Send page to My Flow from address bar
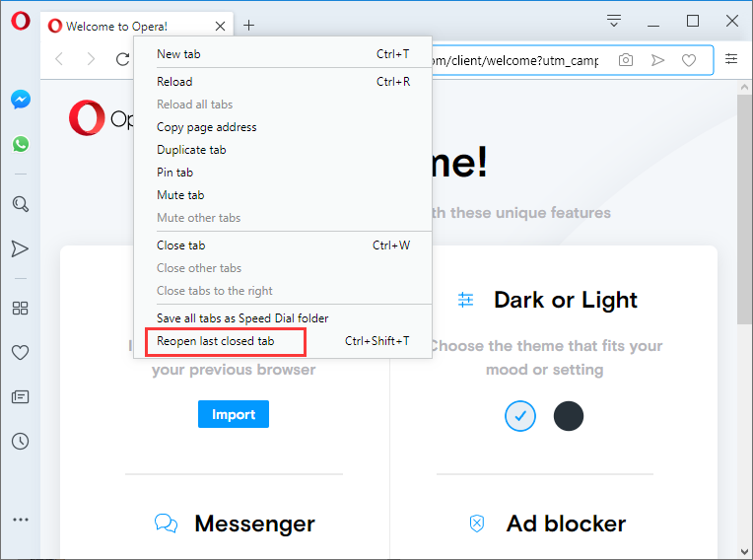This screenshot has width=753, height=560. click(657, 60)
